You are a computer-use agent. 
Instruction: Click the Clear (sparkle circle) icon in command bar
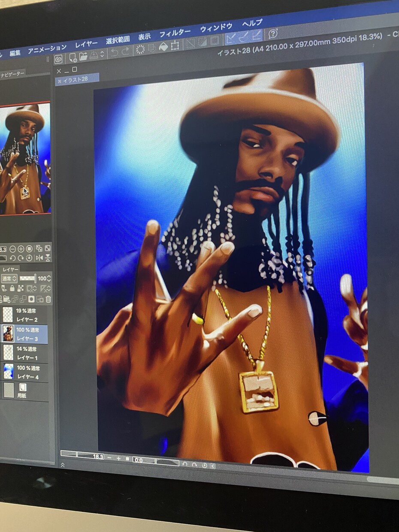tap(140, 50)
